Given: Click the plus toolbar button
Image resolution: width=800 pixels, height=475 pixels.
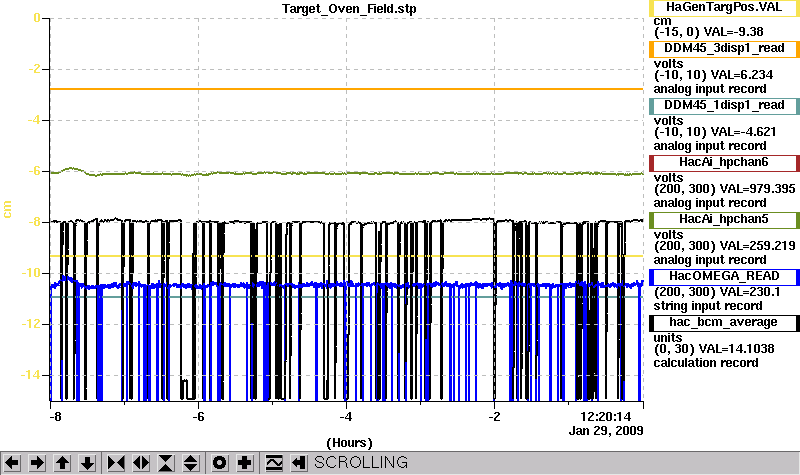Looking at the screenshot, I should 244,463.
